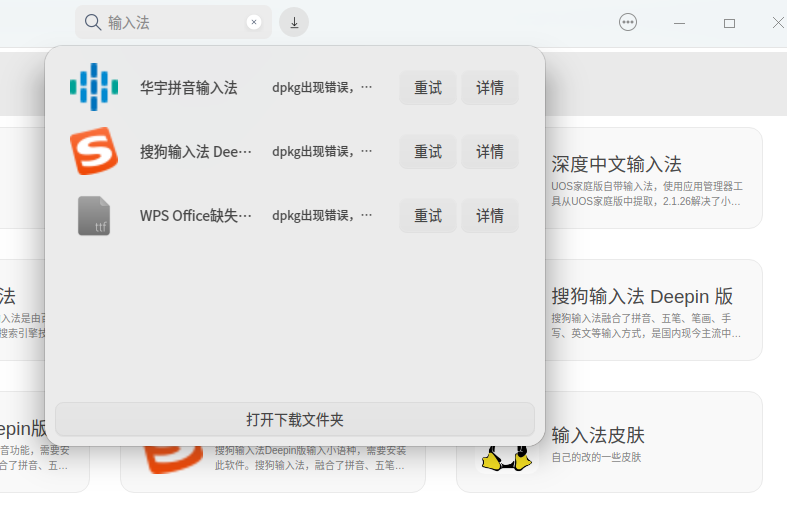Maximize the app store window
Viewport: 787px width, 521px height.
point(729,23)
